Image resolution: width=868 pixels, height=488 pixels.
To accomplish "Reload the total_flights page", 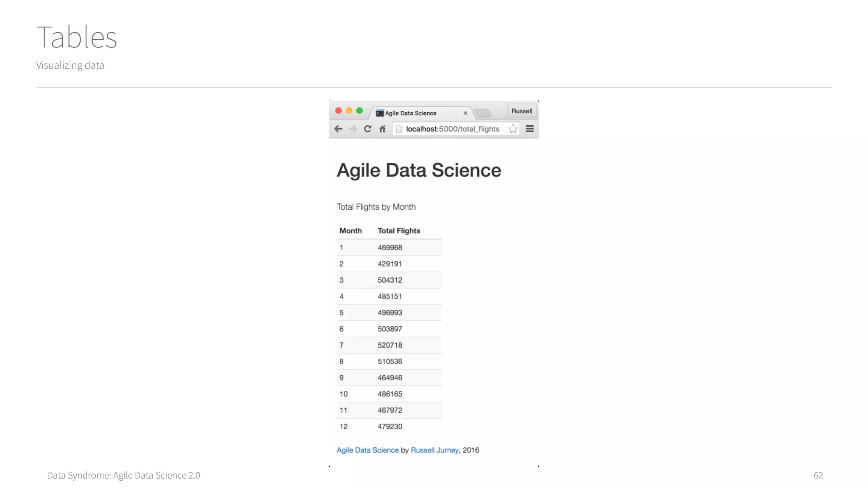I will 367,129.
